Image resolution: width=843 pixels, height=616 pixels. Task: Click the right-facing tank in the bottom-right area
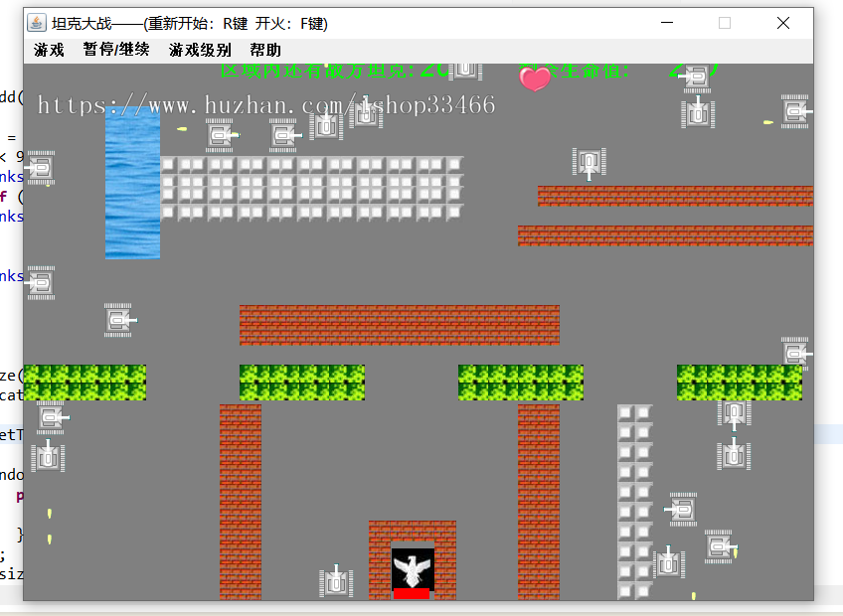coord(720,546)
